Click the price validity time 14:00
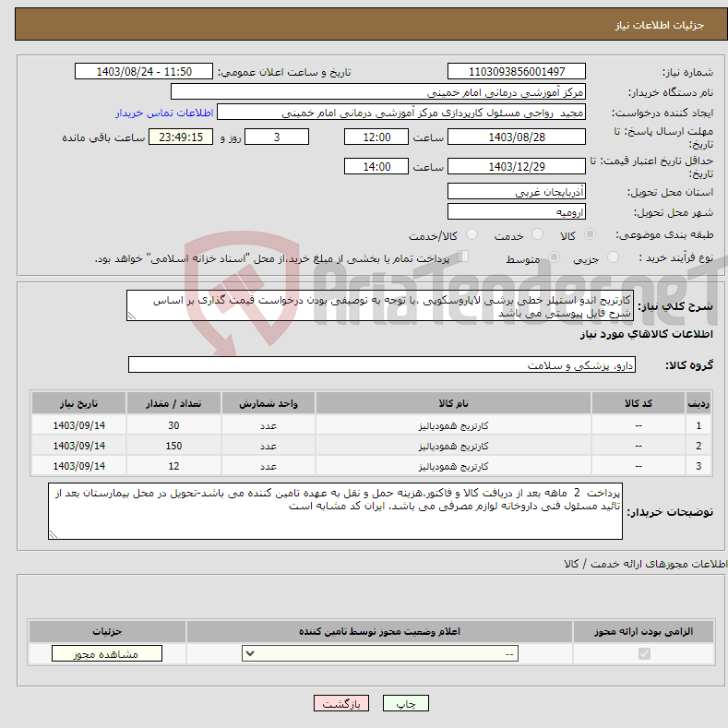This screenshot has width=728, height=728. click(376, 166)
